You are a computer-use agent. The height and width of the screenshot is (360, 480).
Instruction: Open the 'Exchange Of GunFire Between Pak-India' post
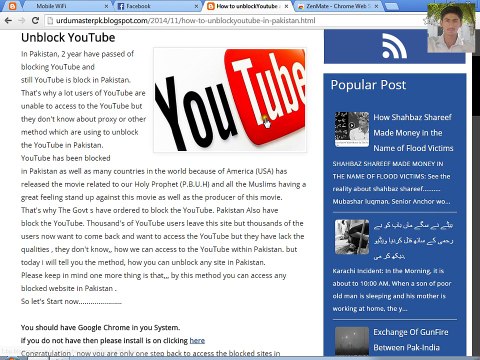click(411, 340)
